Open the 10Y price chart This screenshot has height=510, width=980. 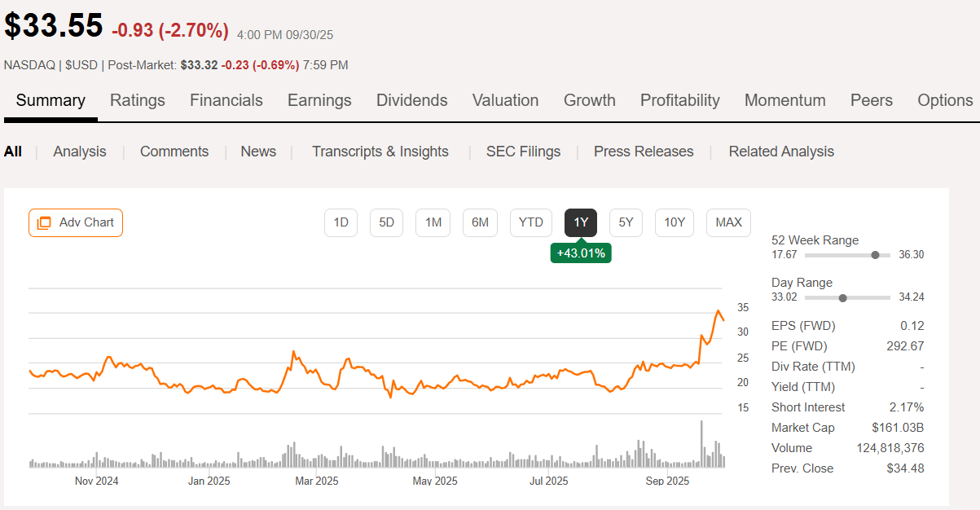675,222
